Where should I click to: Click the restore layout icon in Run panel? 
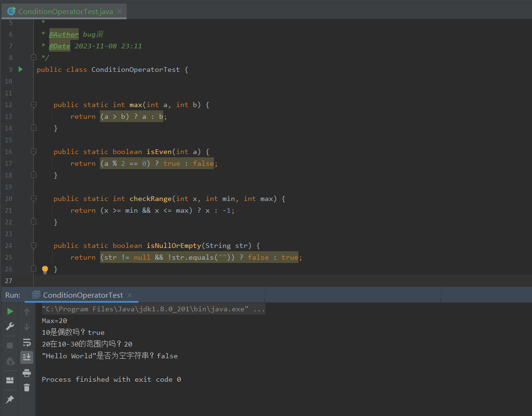click(10, 380)
